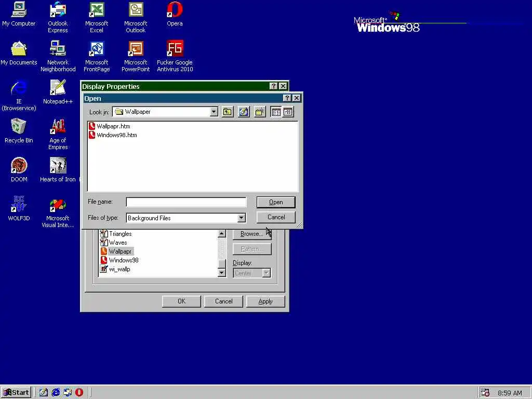Select Microsoft FrontPage shortcut
The height and width of the screenshot is (399, 532).
coord(97,56)
